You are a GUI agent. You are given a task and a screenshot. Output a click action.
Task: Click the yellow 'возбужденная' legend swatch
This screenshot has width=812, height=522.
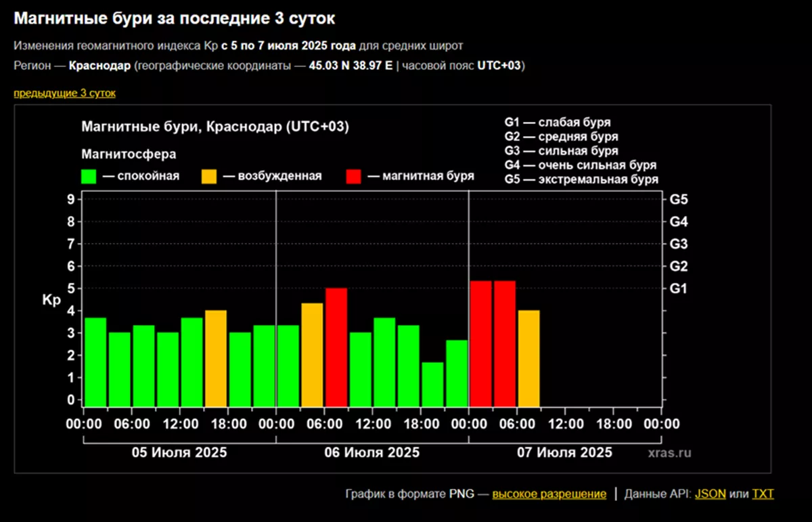tap(210, 176)
